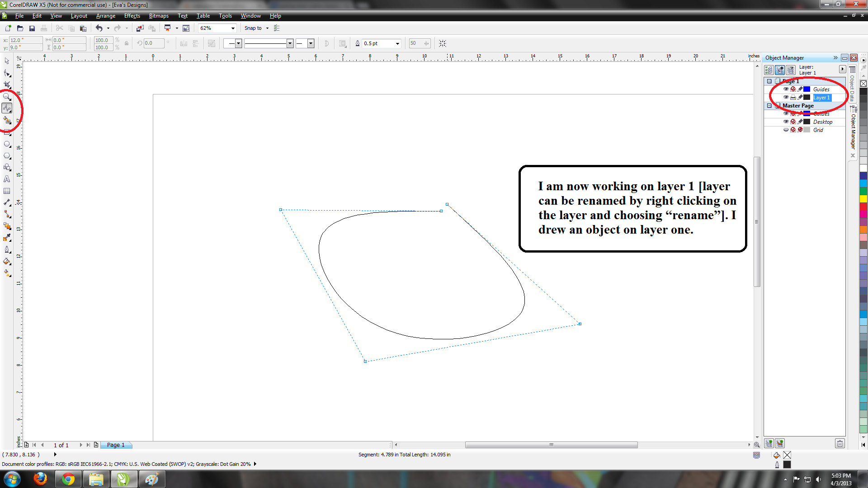Open the Zoom Levels dropdown

232,28
